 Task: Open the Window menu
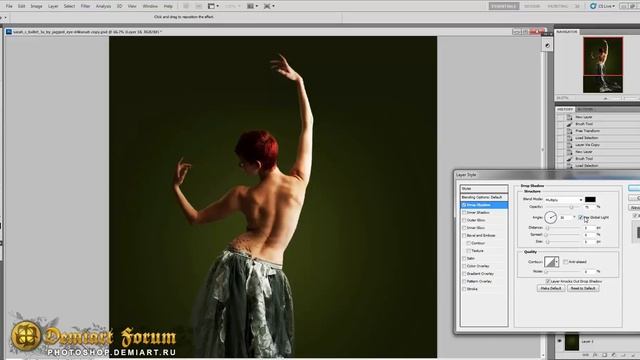coord(150,6)
